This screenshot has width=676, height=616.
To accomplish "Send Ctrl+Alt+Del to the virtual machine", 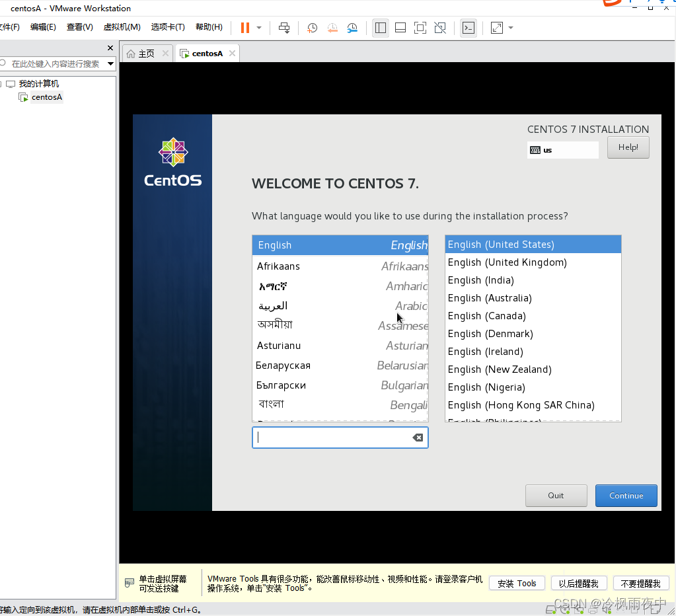I will click(284, 28).
